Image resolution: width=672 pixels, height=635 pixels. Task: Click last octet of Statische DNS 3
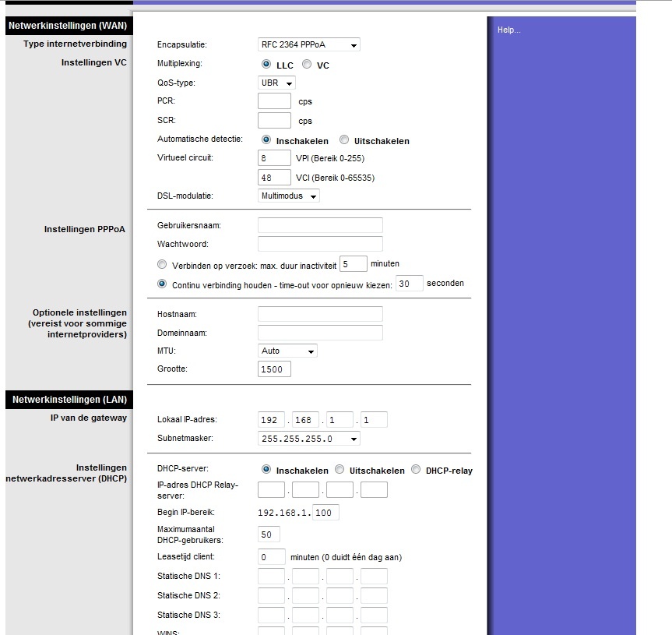click(x=374, y=615)
